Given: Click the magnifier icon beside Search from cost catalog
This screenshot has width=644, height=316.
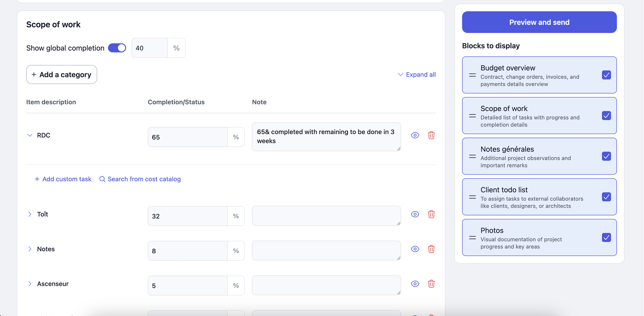Looking at the screenshot, I should (x=102, y=179).
